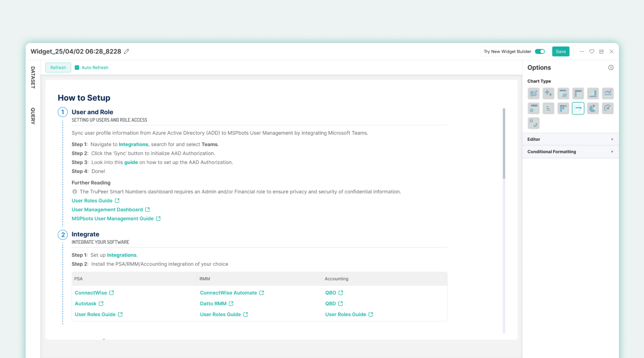The image size is (644, 358).
Task: Open User Roles Guide under Further Reading
Action: point(92,200)
